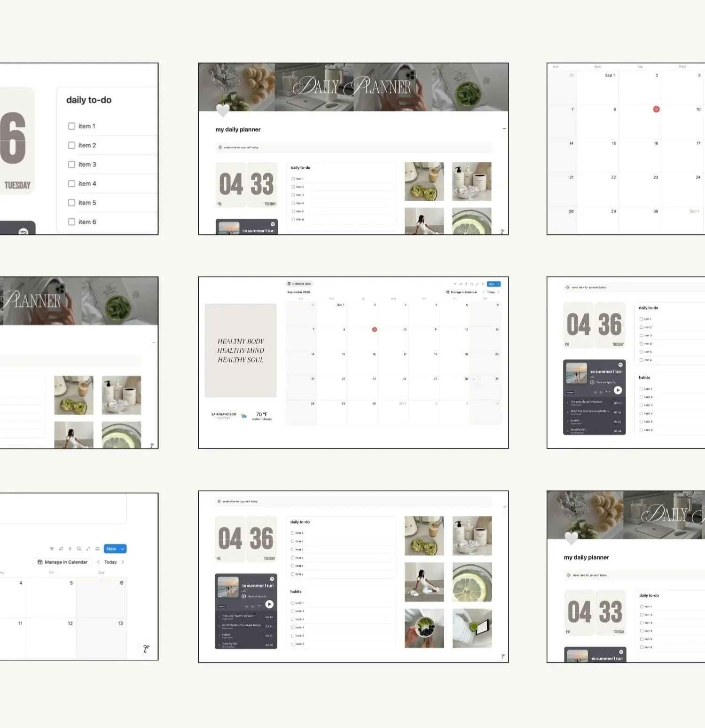The width and height of the screenshot is (705, 728).
Task: Select the filter icon above the September calendar
Action: 455,284
